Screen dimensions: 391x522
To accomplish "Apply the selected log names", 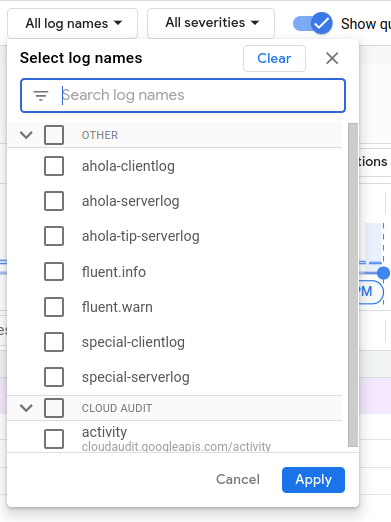I will [x=313, y=480].
